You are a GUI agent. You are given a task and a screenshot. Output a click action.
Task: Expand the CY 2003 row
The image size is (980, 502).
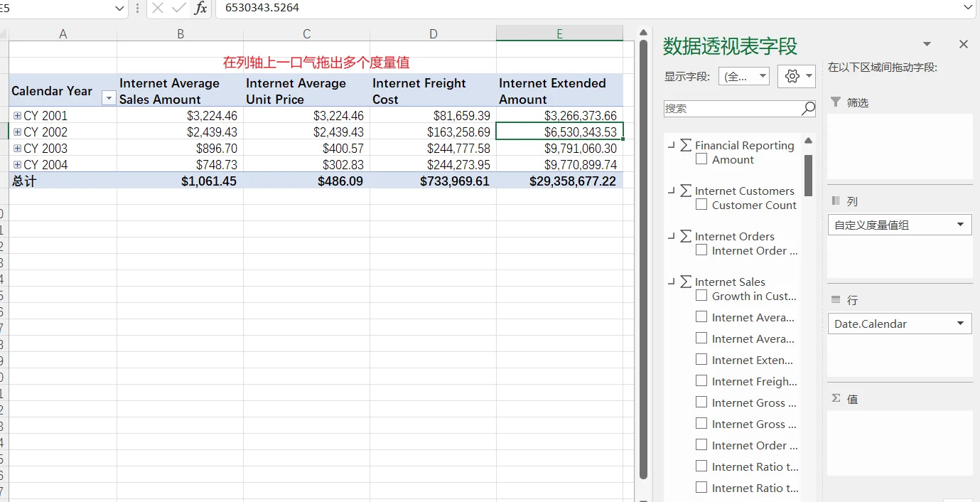[17, 148]
